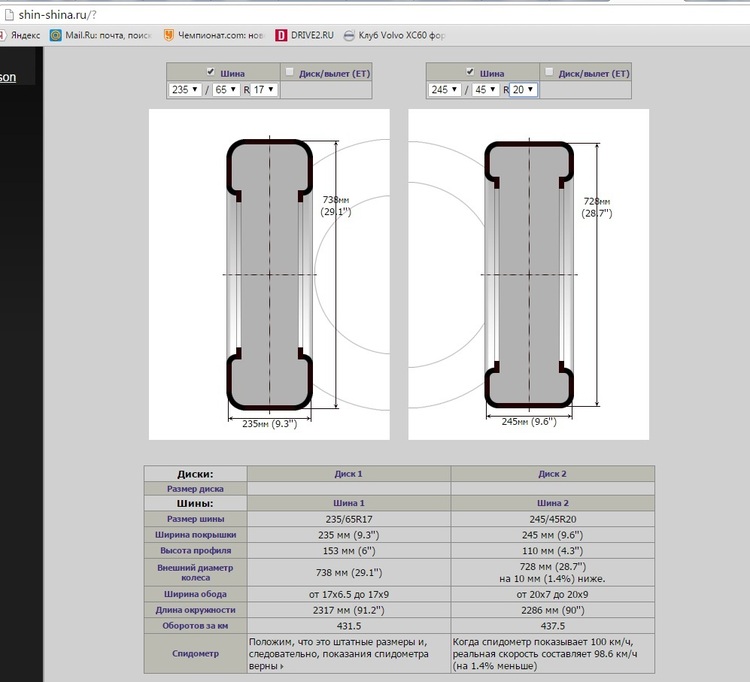This screenshot has width=750, height=682.
Task: Enable second Диск/вылет (ET) checkbox
Action: (x=550, y=72)
